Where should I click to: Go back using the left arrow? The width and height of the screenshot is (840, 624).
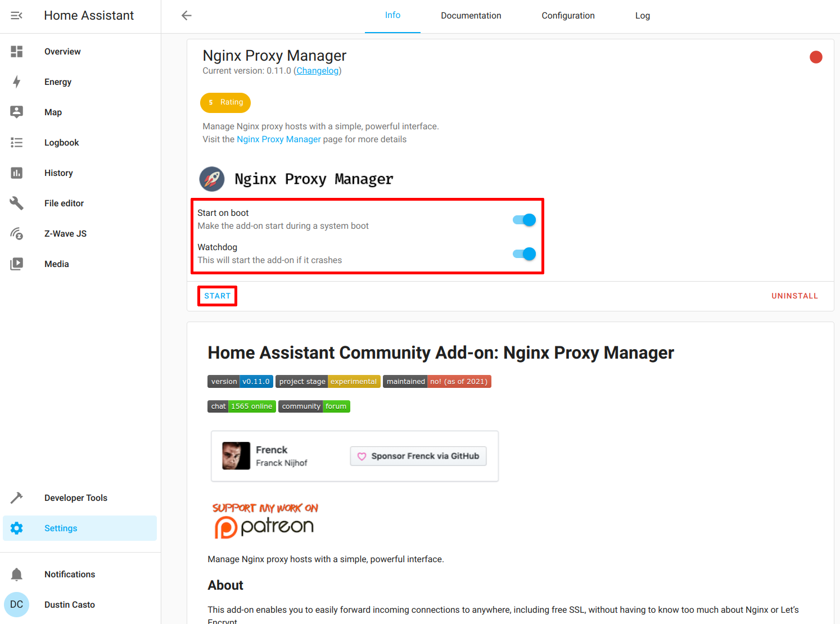187,16
